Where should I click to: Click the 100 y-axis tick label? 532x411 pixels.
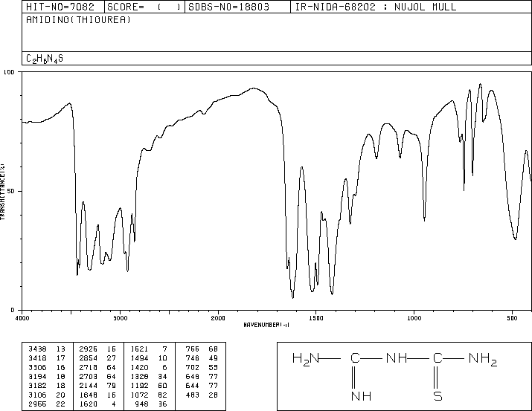tap(9, 72)
